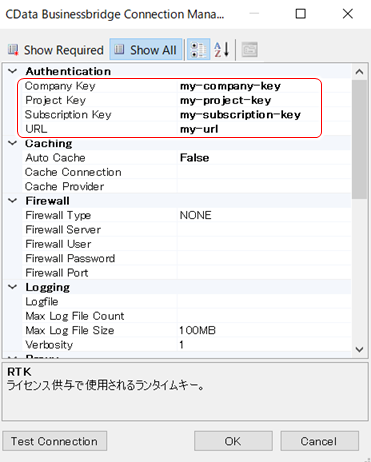
Task: Click the Show Required button
Action: (56, 50)
